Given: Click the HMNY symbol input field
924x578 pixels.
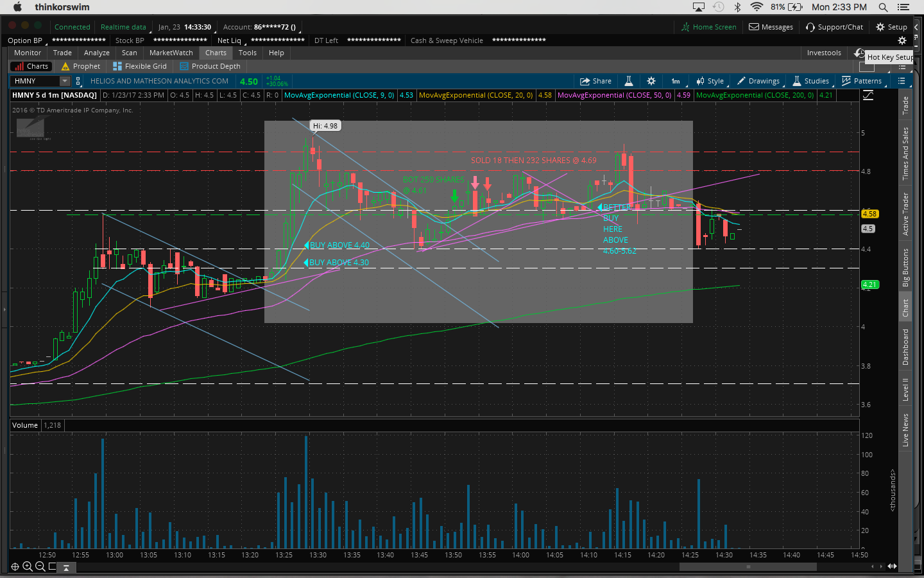Looking at the screenshot, I should pos(36,81).
